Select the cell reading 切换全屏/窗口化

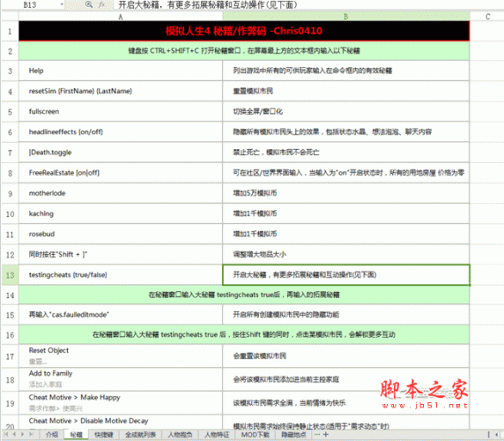click(x=346, y=112)
